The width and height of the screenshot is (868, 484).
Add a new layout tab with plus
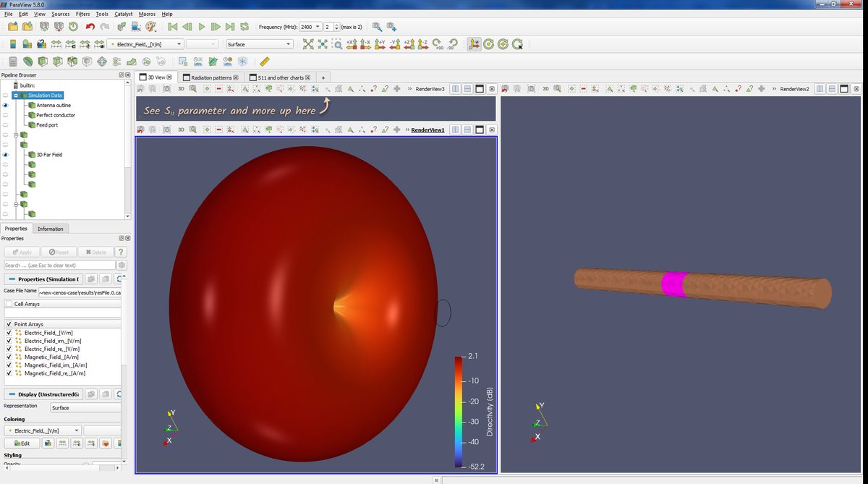(323, 77)
